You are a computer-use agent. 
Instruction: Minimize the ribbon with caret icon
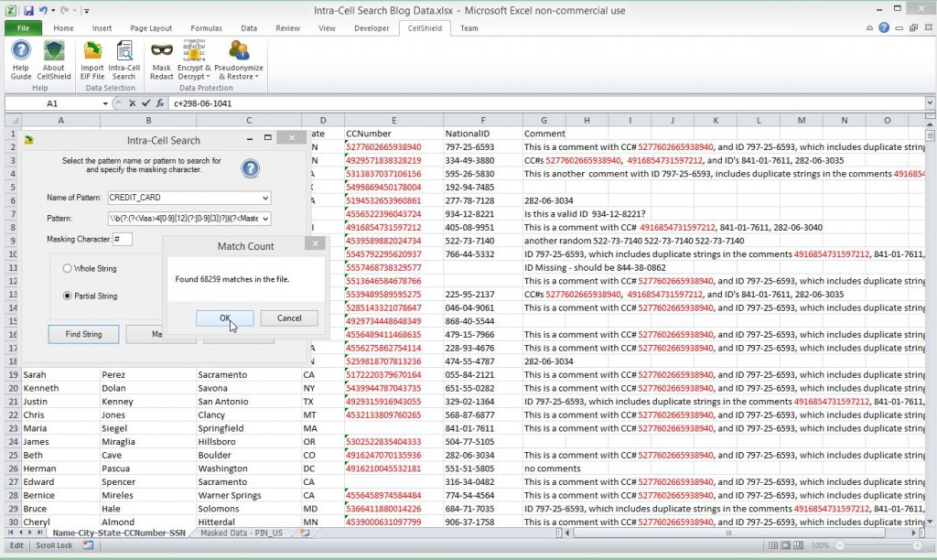[x=869, y=28]
